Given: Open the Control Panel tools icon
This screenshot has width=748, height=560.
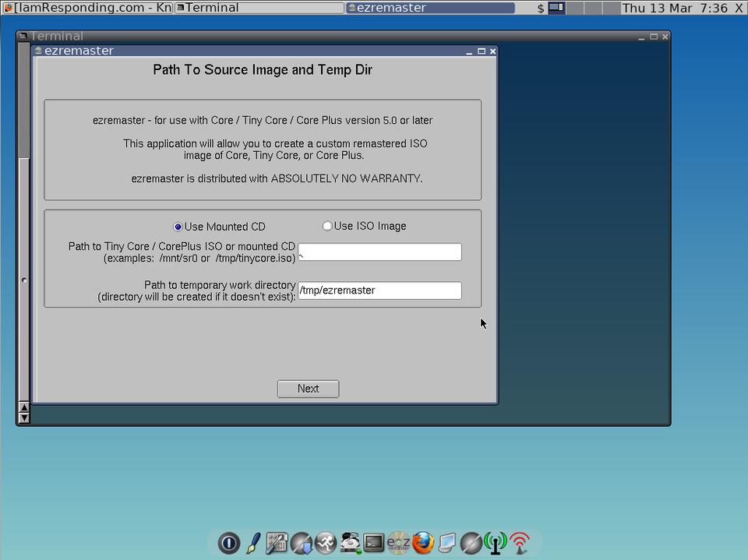Looking at the screenshot, I should pos(277,543).
